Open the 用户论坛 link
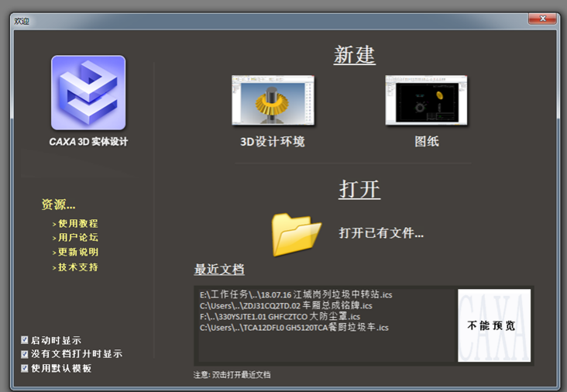 coord(77,238)
